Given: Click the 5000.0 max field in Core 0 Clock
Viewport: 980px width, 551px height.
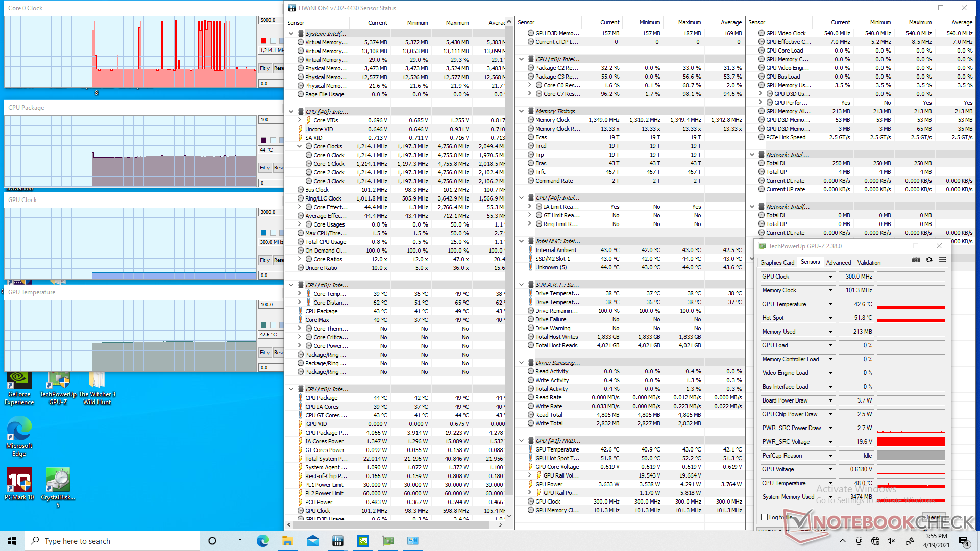Looking at the screenshot, I should [271, 20].
